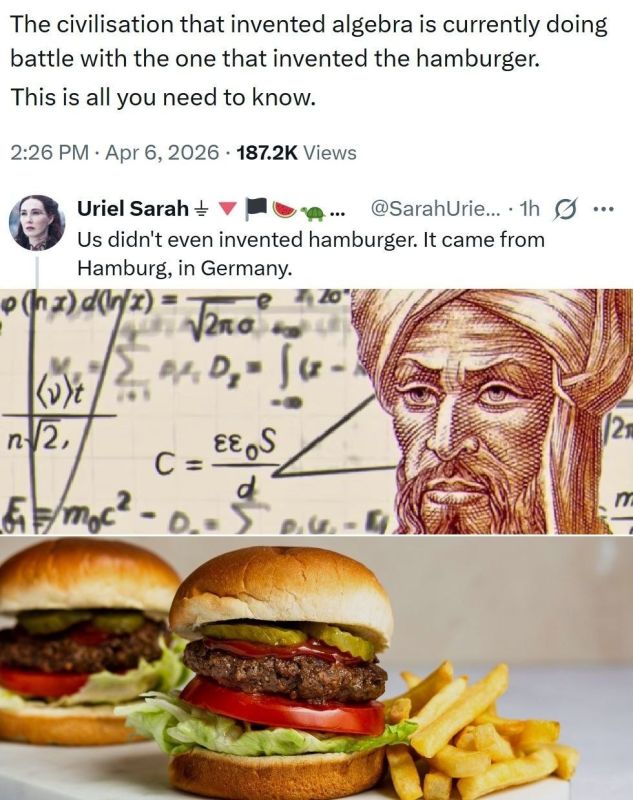The width and height of the screenshot is (633, 800).
Task: Click the watermelon emoji in the name
Action: [285, 209]
